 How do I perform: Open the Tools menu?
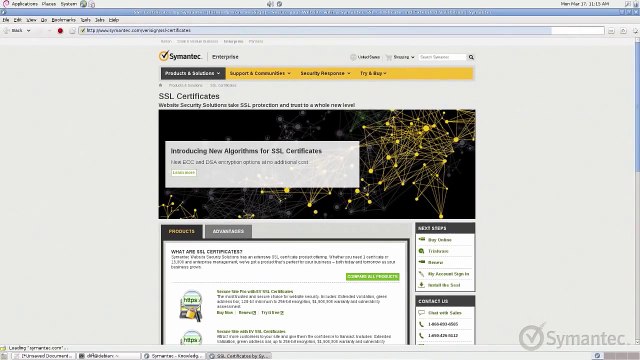[x=85, y=20]
